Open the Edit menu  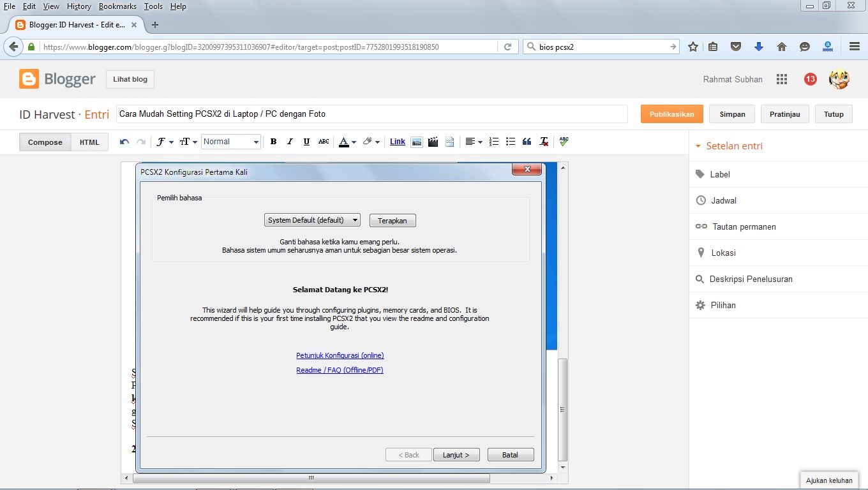pos(29,6)
